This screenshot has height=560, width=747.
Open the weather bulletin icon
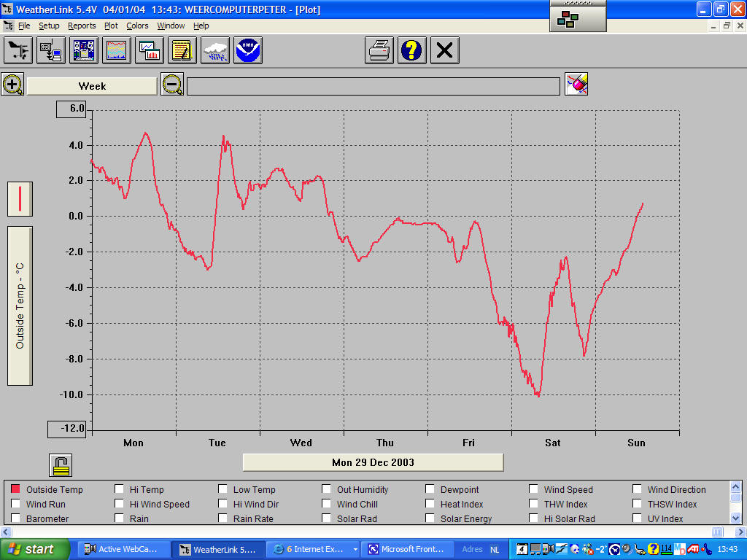[84, 50]
